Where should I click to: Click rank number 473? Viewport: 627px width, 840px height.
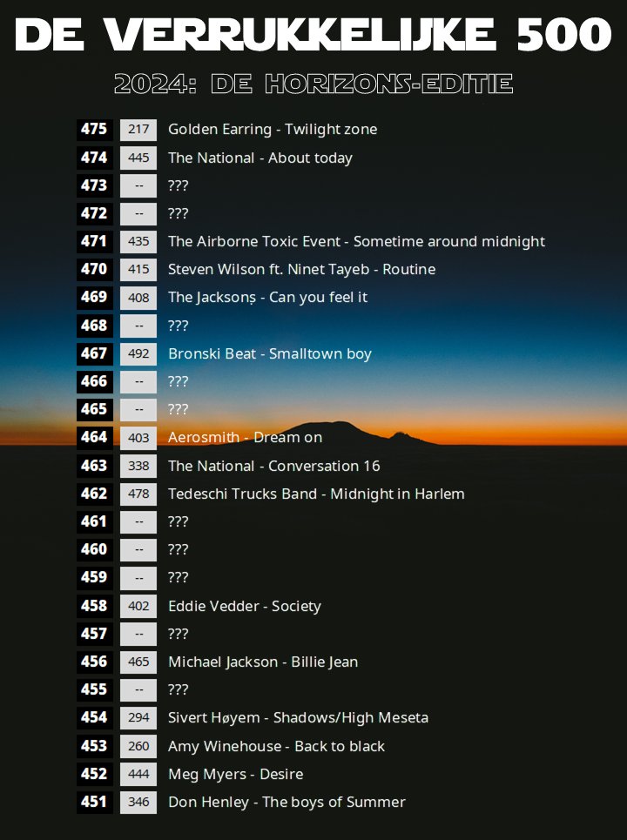tap(94, 185)
